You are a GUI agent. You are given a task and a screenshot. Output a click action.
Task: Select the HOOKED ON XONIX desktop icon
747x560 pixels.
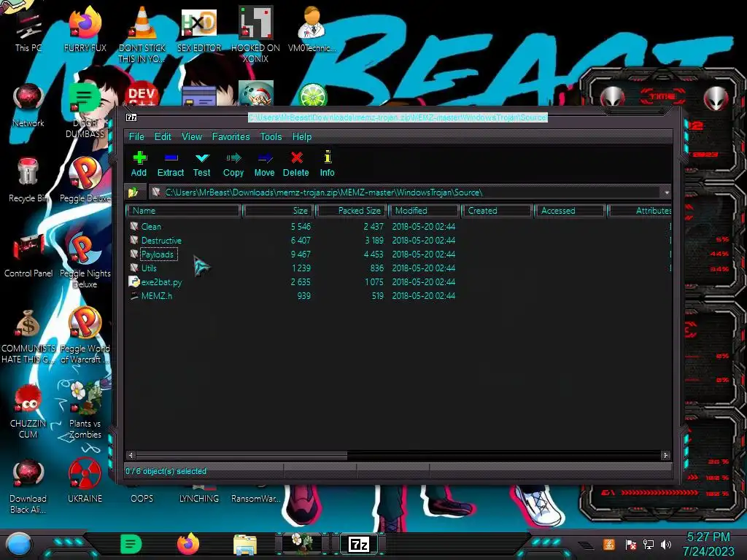click(256, 34)
